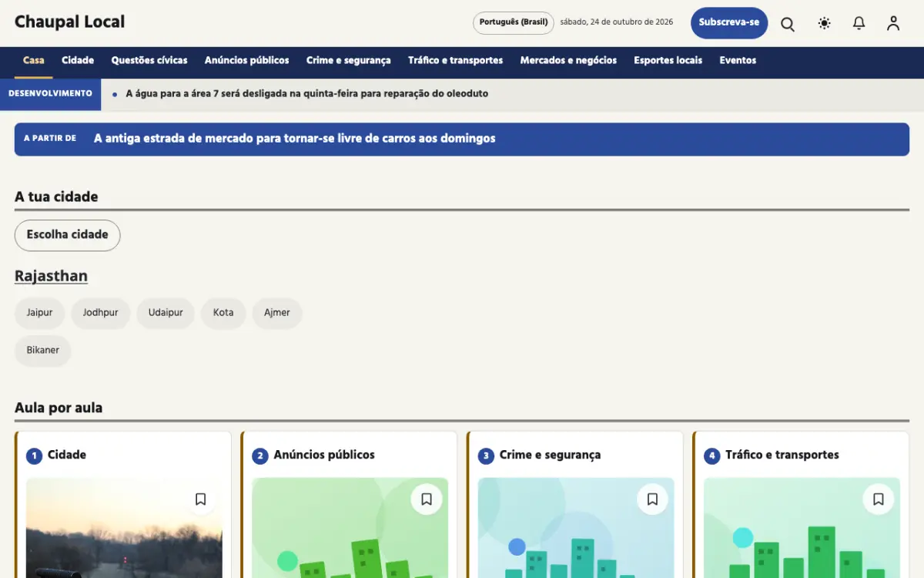Open notifications bell icon
The image size is (924, 578).
click(x=859, y=24)
